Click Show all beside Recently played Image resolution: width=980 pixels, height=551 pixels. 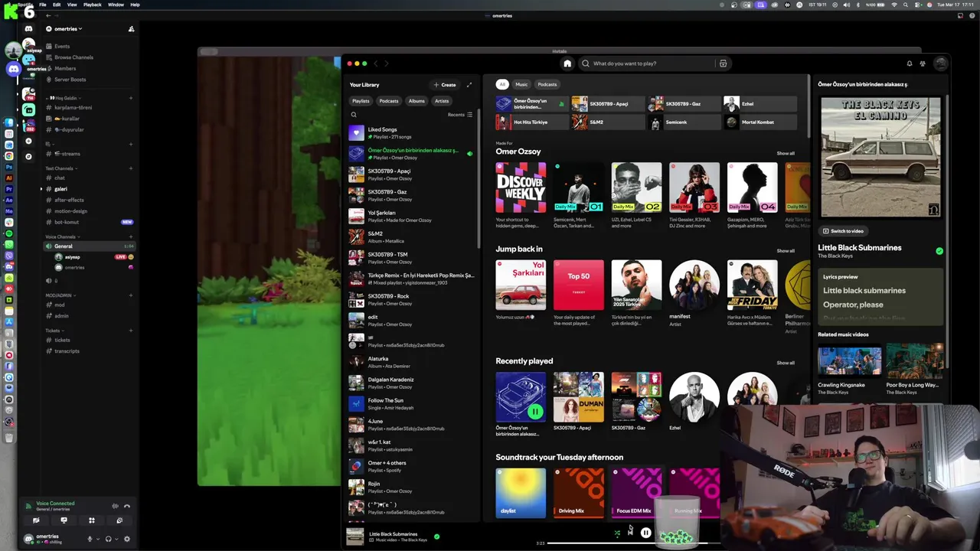(x=786, y=363)
